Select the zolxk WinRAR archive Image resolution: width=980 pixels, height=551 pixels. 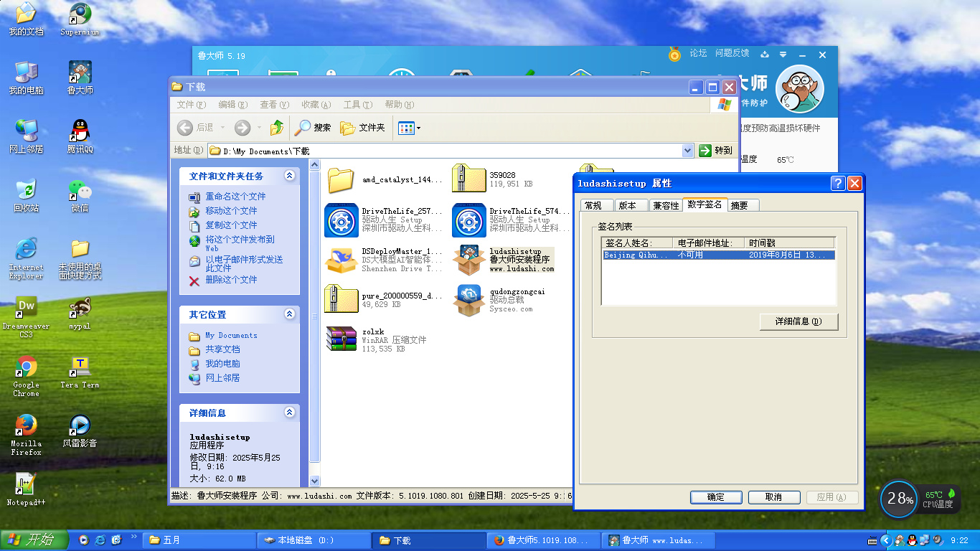377,339
